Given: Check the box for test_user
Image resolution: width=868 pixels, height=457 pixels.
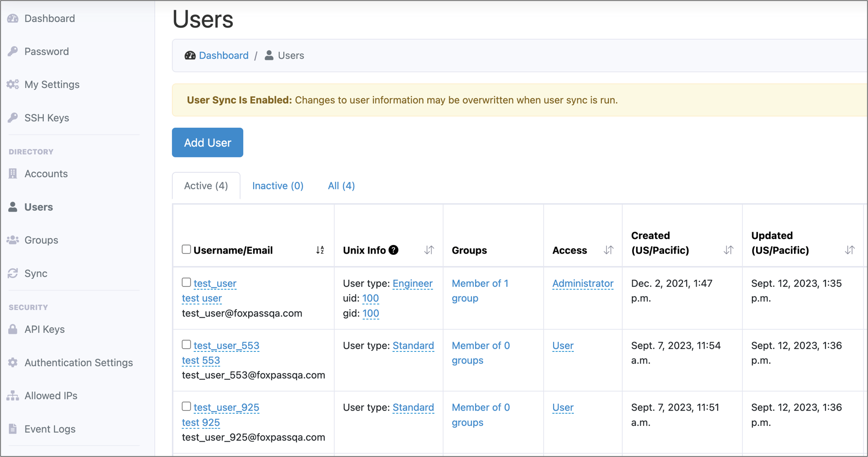Looking at the screenshot, I should [x=186, y=282].
